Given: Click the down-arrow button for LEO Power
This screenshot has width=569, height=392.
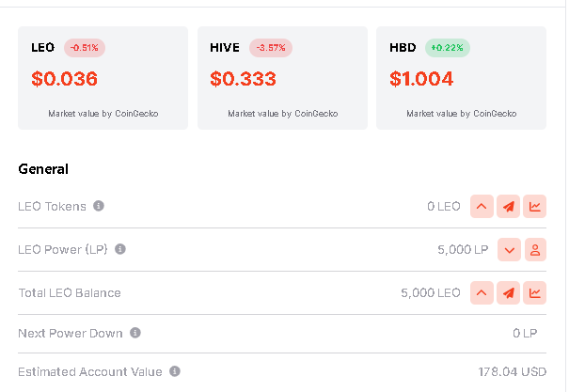Looking at the screenshot, I should (508, 249).
